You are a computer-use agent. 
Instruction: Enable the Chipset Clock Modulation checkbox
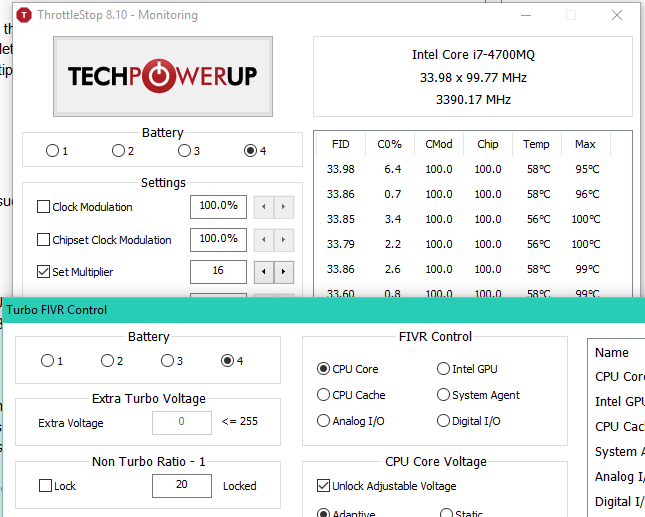[43, 239]
